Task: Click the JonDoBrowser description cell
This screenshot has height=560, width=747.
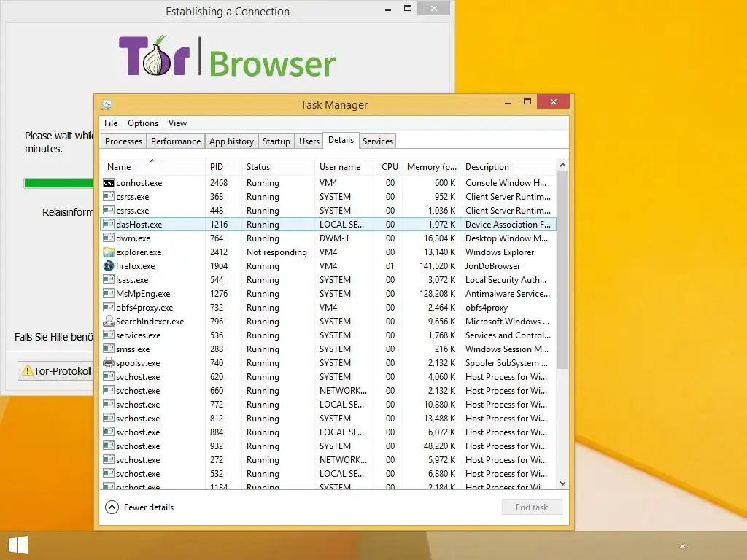Action: [x=492, y=265]
